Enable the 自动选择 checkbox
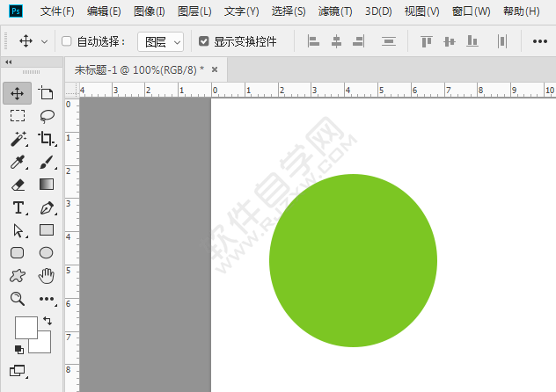 67,41
